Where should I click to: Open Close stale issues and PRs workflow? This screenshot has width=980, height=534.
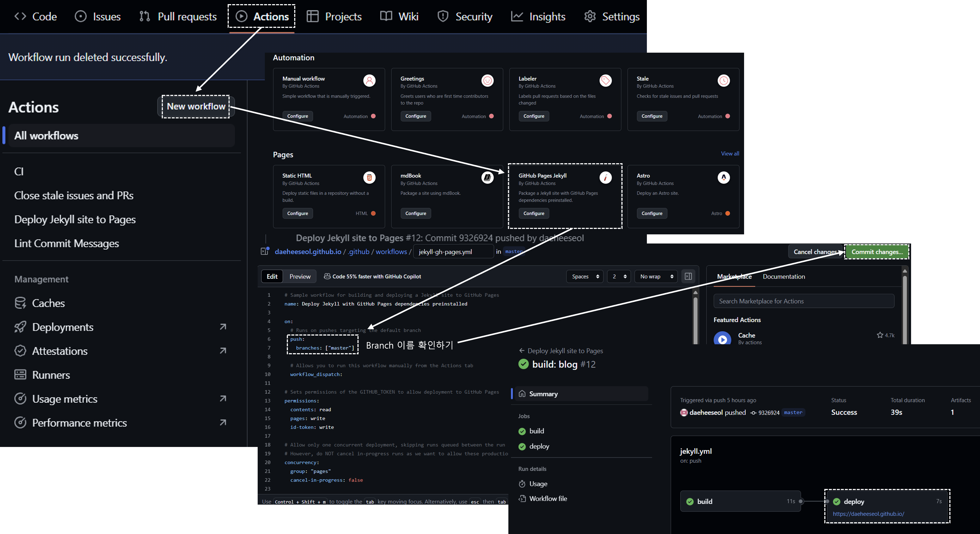pos(74,196)
